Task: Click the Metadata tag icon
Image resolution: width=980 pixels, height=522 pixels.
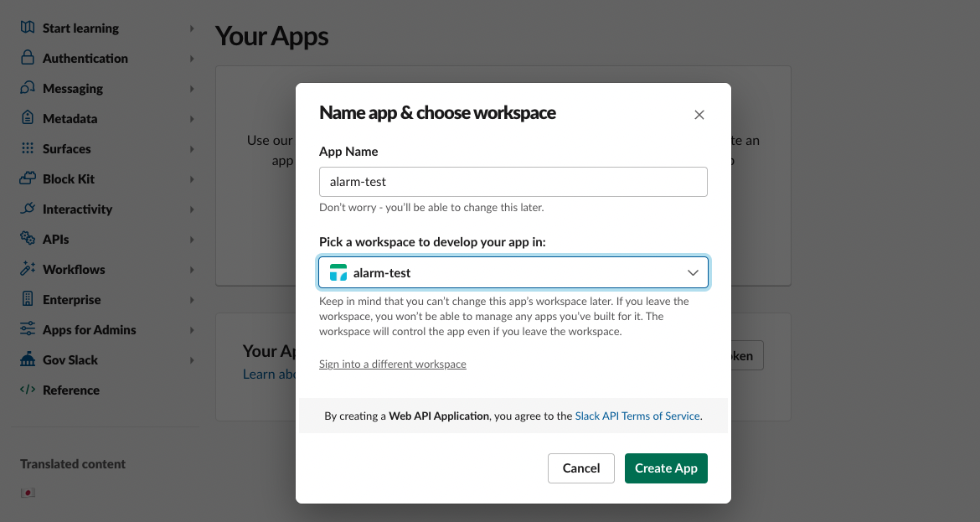Action: click(28, 117)
